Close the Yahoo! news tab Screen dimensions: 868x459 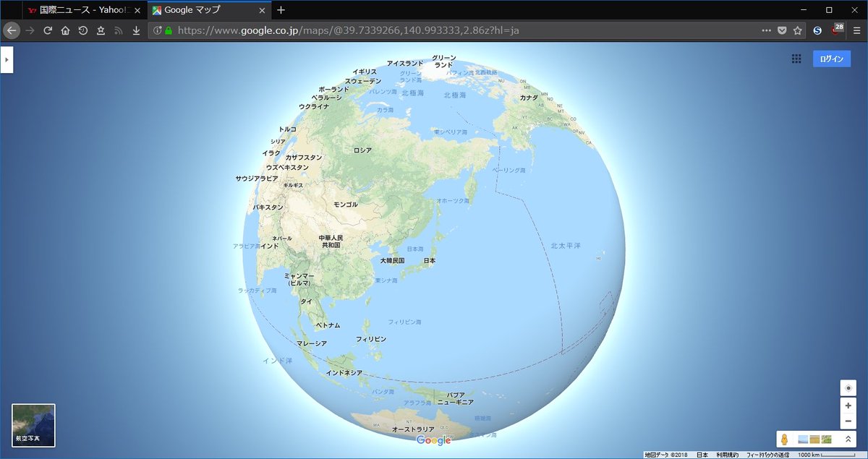tap(137, 10)
